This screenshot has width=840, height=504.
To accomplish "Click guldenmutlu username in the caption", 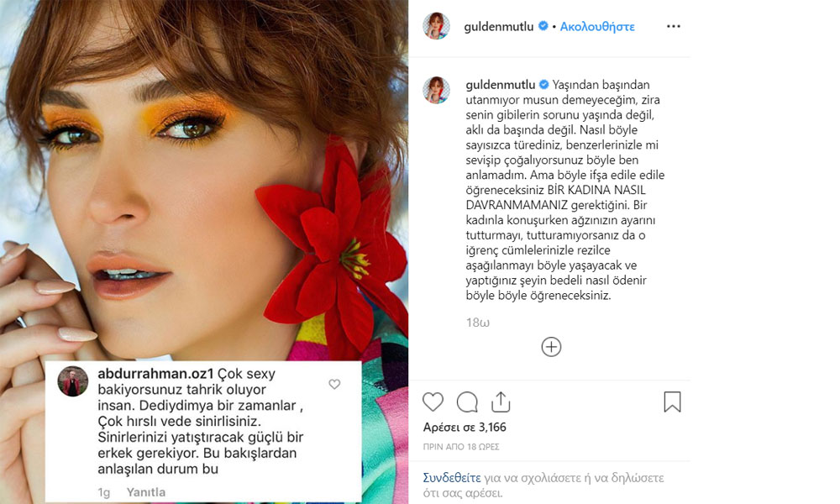I will pyautogui.click(x=501, y=85).
